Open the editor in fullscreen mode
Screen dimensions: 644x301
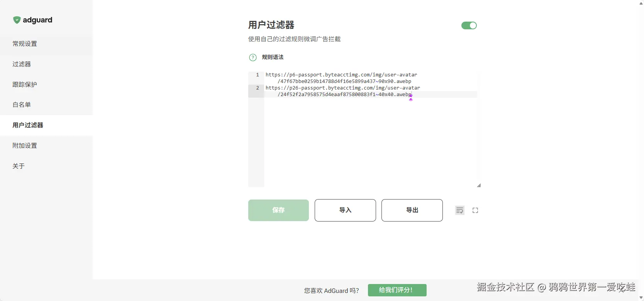tap(475, 210)
